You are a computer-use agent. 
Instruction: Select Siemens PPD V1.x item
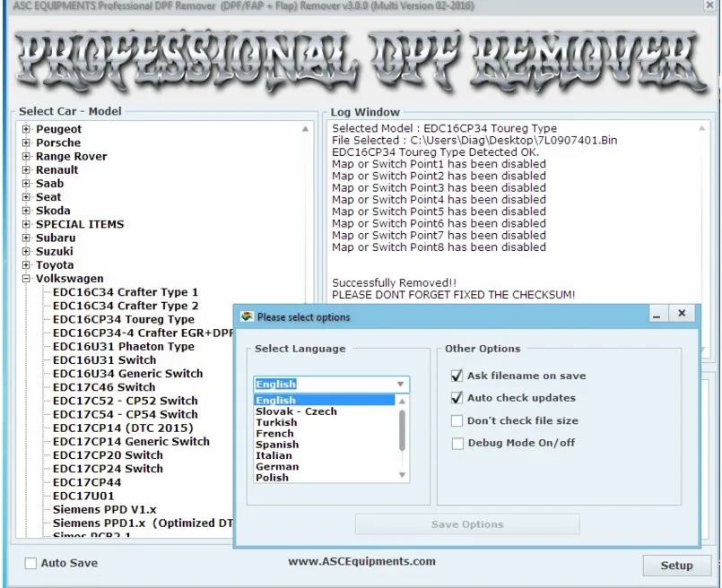pyautogui.click(x=105, y=509)
